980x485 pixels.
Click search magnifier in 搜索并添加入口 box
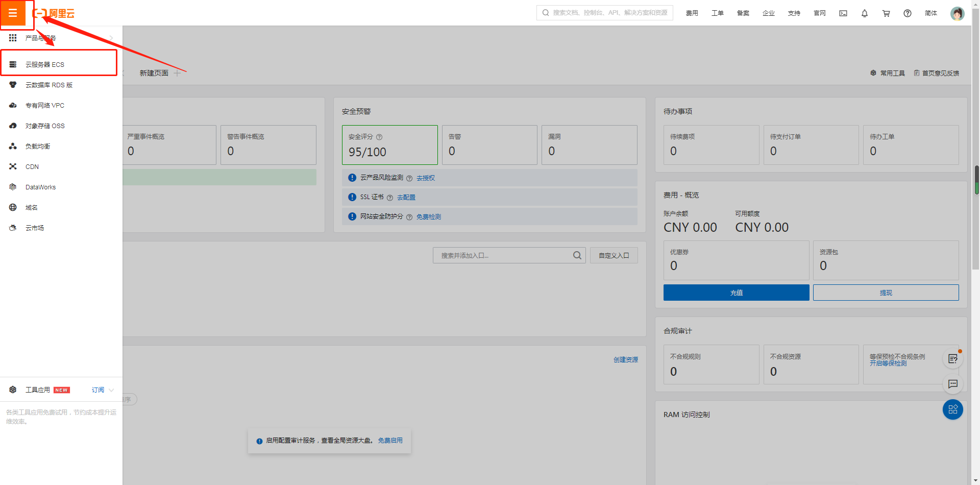pyautogui.click(x=577, y=255)
